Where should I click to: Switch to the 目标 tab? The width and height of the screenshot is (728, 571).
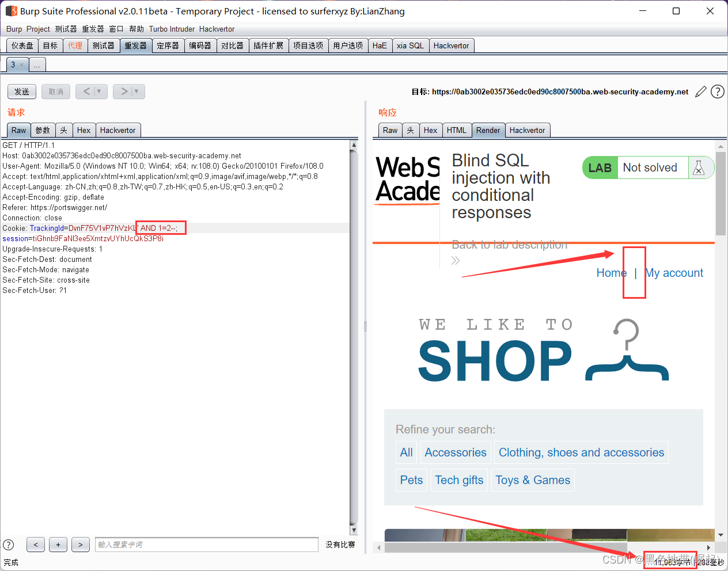coord(50,45)
